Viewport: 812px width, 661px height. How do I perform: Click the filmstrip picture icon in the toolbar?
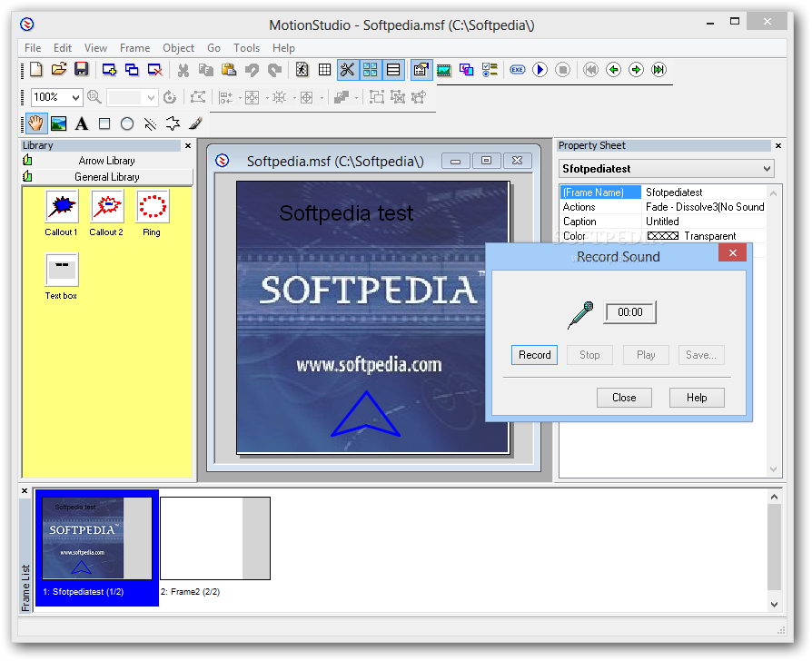444,69
